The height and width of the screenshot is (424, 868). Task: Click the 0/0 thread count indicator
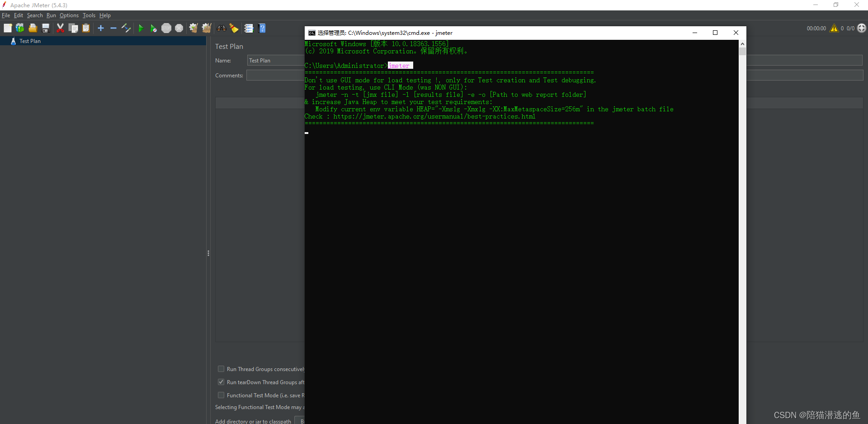[850, 29]
